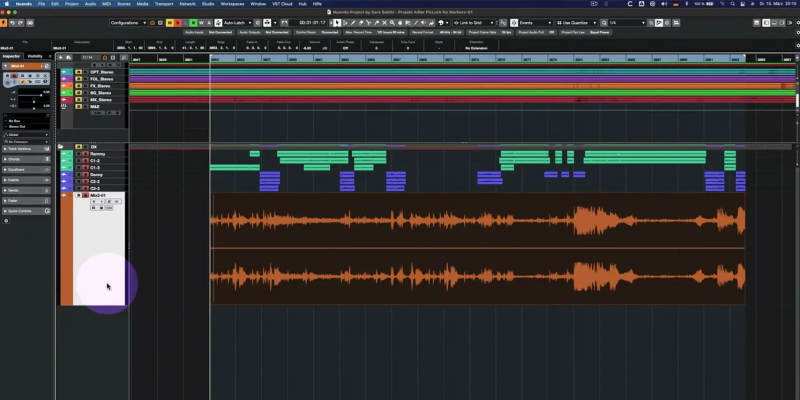Click the Control Room Connected status
This screenshot has width=800, height=400.
(x=316, y=32)
